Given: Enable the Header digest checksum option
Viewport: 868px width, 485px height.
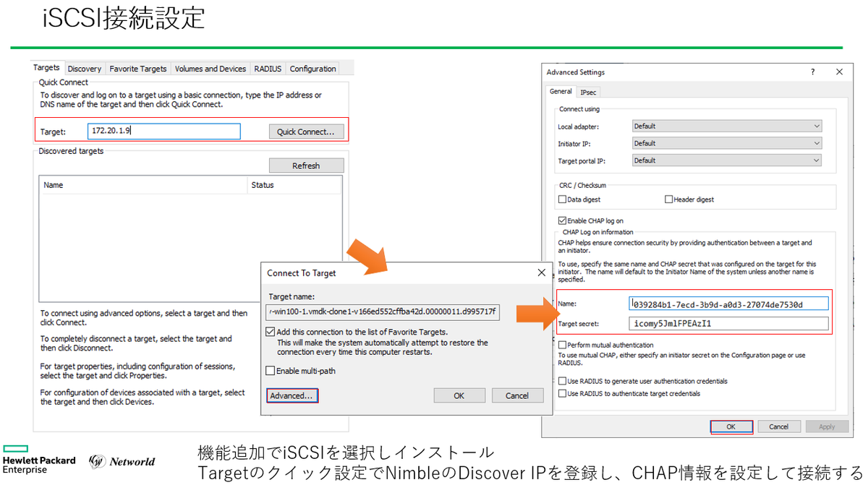Looking at the screenshot, I should (x=668, y=199).
